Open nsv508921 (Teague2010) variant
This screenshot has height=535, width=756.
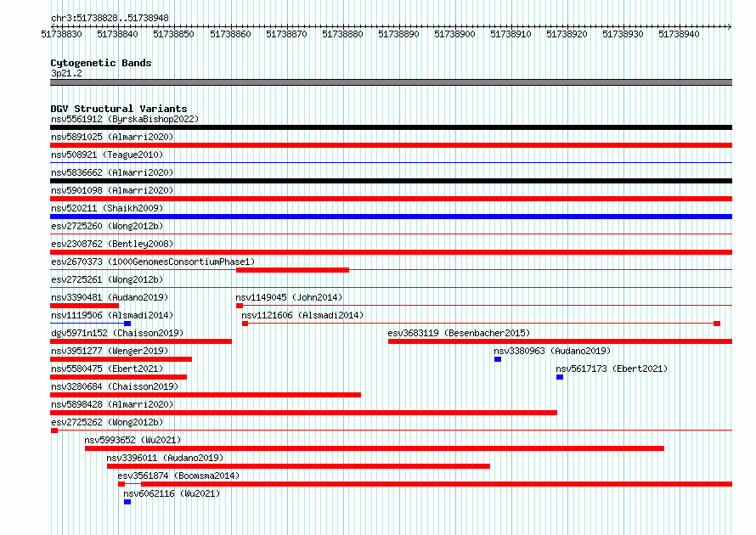[x=107, y=155]
